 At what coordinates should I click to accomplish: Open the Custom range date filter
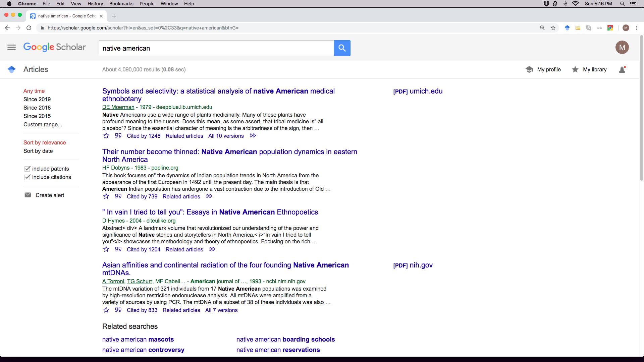click(43, 124)
